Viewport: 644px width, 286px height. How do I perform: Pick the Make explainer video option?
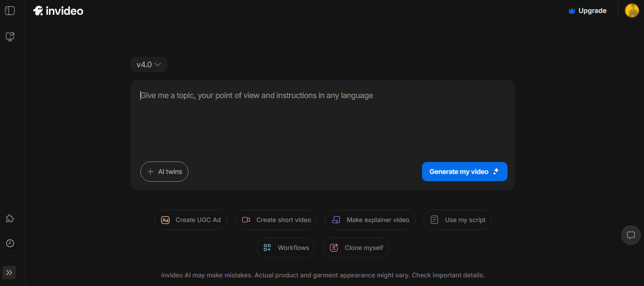click(370, 220)
